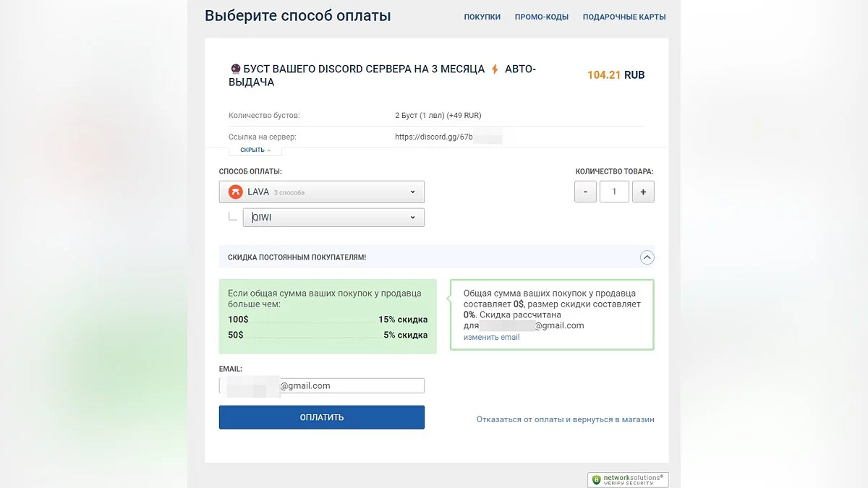Open the ПОКУПКИ menu item
This screenshot has height=488, width=868.
pyautogui.click(x=482, y=17)
